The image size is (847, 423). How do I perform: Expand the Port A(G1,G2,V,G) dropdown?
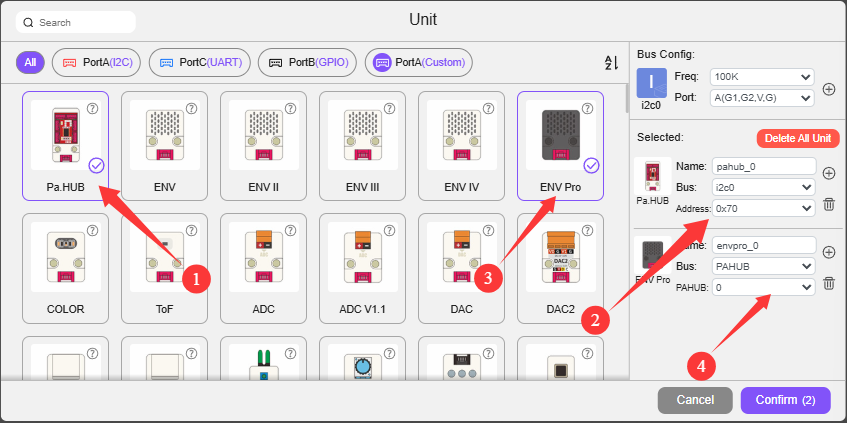pos(762,98)
